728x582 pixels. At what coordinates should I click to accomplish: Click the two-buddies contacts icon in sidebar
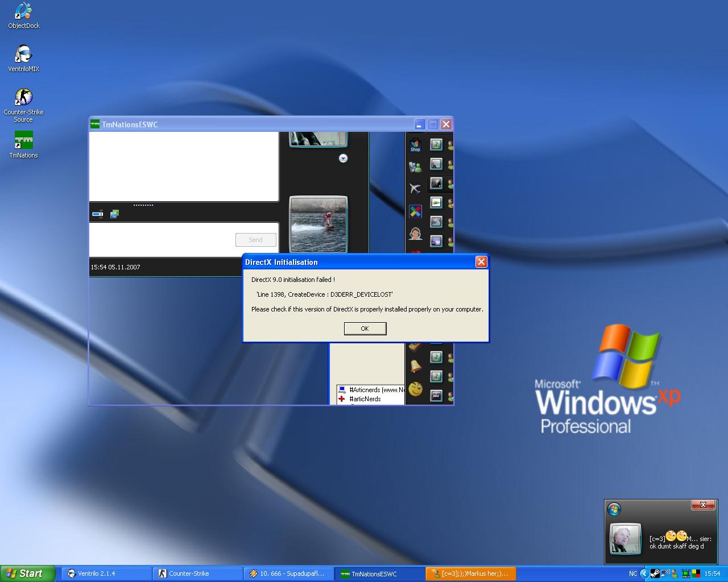click(x=415, y=167)
